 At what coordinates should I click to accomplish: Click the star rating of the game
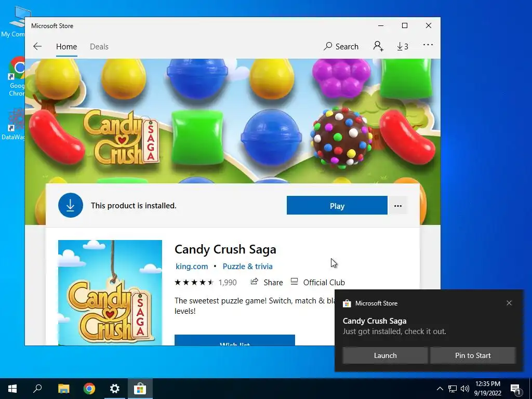coord(194,282)
